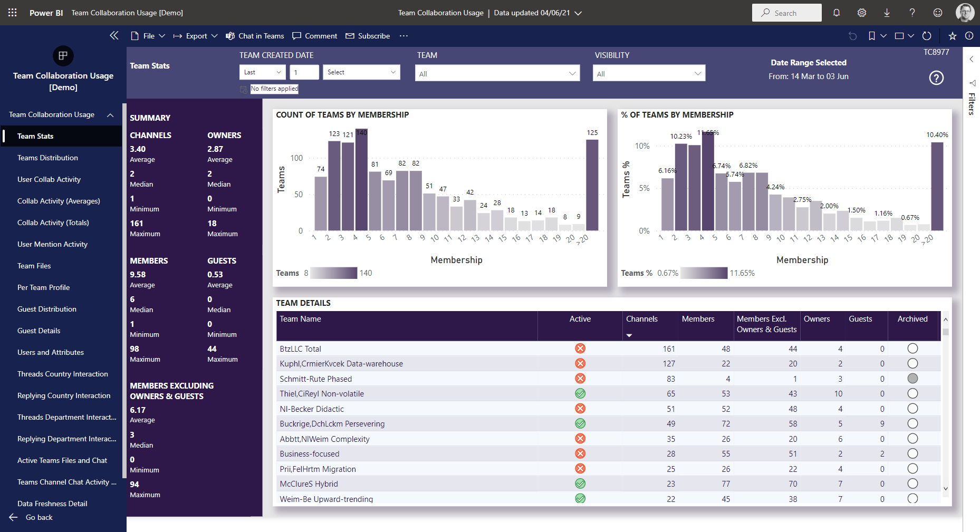Toggle Archived circle for BtzLLC Total
Screen dimensions: 980x532
click(913, 349)
